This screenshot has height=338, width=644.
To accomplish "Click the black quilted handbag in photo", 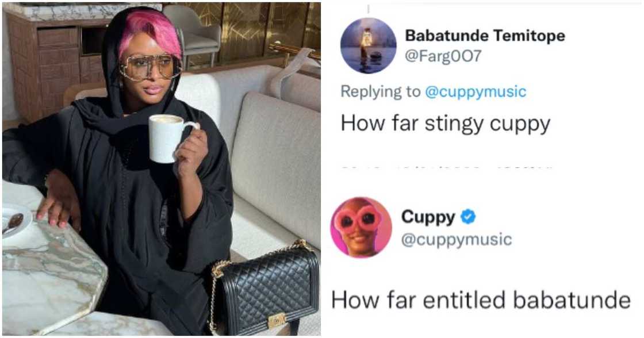I will click(264, 287).
